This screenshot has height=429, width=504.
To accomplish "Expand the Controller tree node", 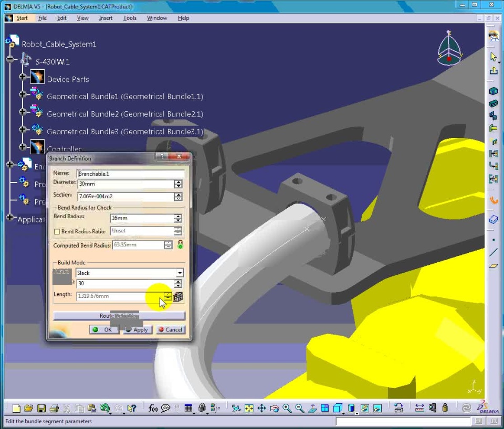I will (x=23, y=146).
